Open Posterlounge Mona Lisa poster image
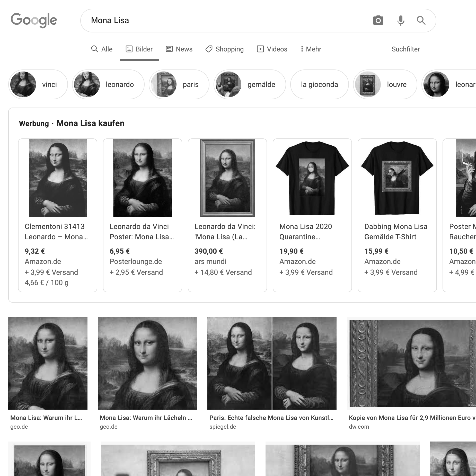 143,178
